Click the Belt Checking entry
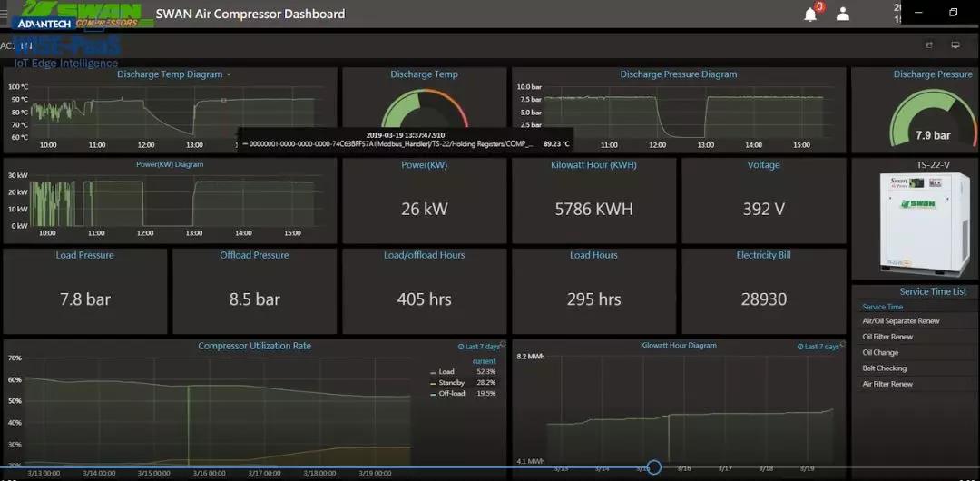 click(x=884, y=368)
